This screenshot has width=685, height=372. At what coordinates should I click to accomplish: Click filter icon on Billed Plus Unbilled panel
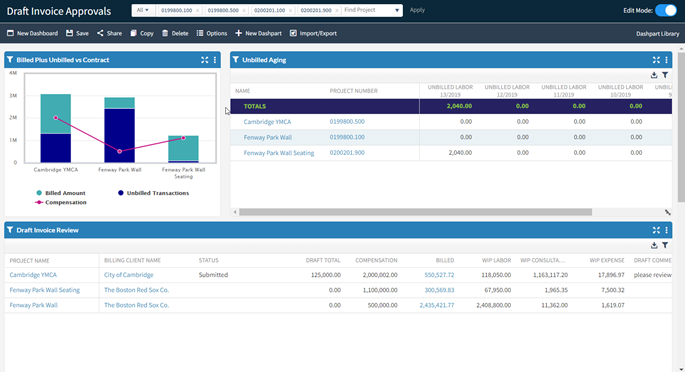(10, 60)
